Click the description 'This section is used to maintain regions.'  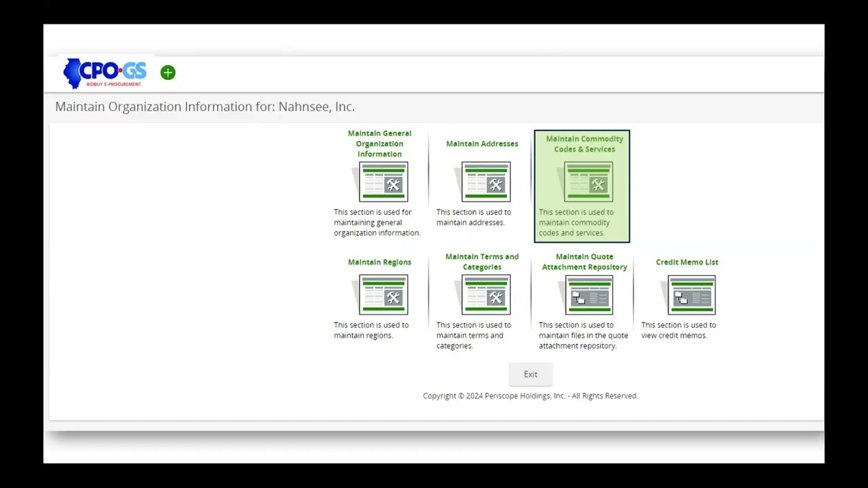click(371, 330)
